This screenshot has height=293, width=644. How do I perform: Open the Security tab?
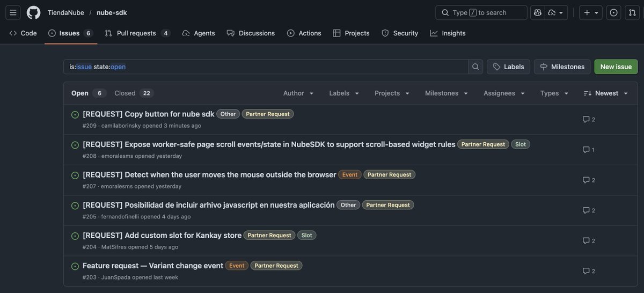400,33
